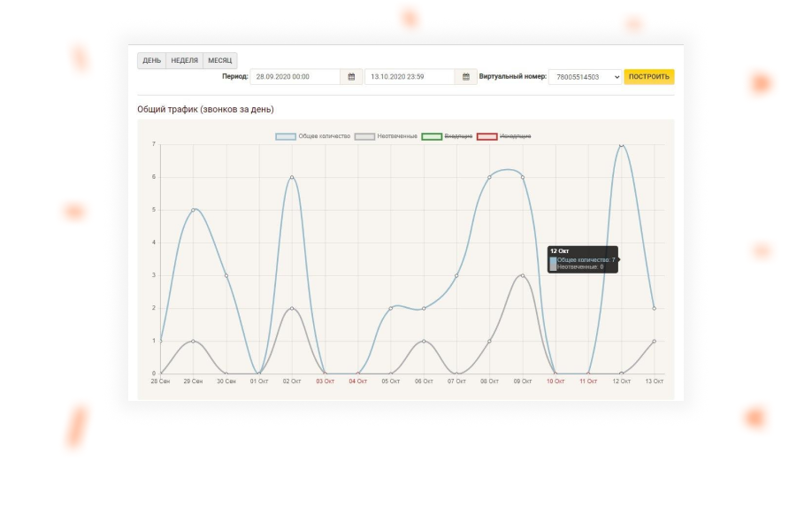The height and width of the screenshot is (508, 812).
Task: Click the x-axis label 03 Окт
Action: [x=326, y=381]
